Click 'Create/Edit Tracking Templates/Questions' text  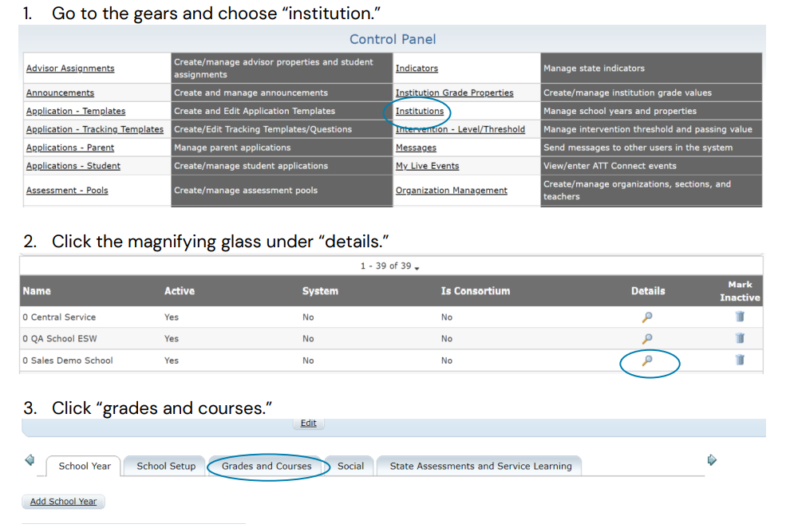[x=263, y=129]
